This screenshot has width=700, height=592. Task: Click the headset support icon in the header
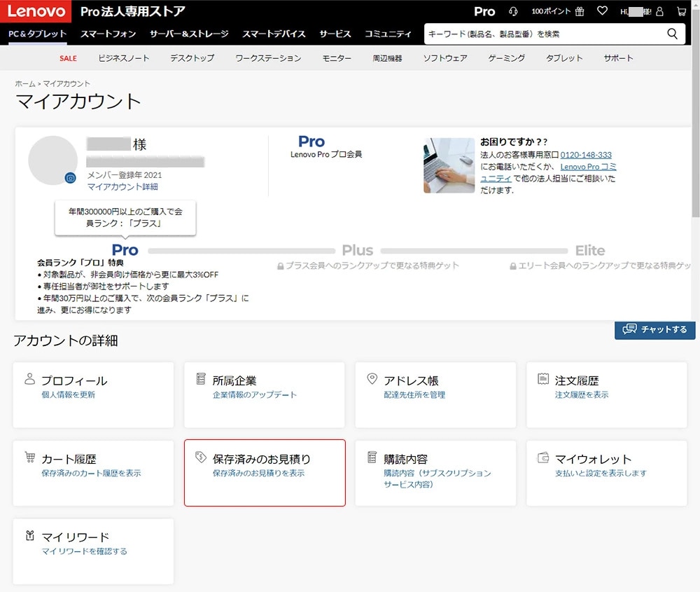tap(513, 12)
